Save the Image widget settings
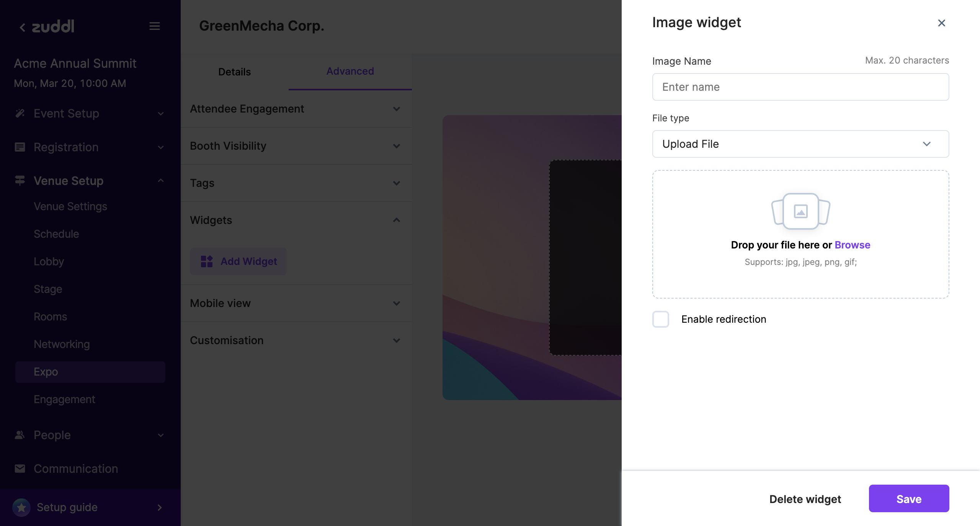 click(909, 499)
